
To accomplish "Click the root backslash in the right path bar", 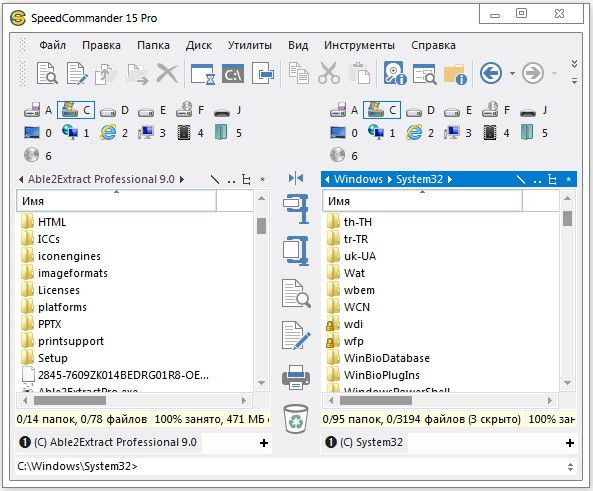I will pyautogui.click(x=521, y=180).
